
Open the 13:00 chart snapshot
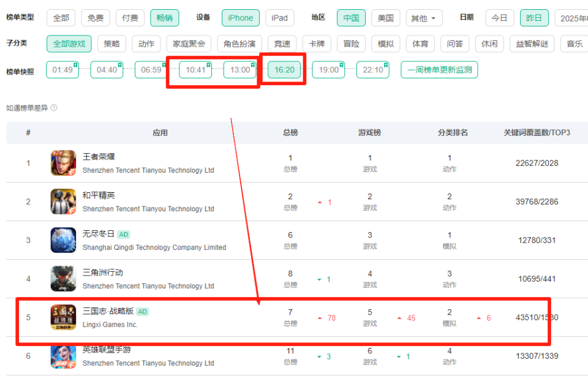coord(240,70)
